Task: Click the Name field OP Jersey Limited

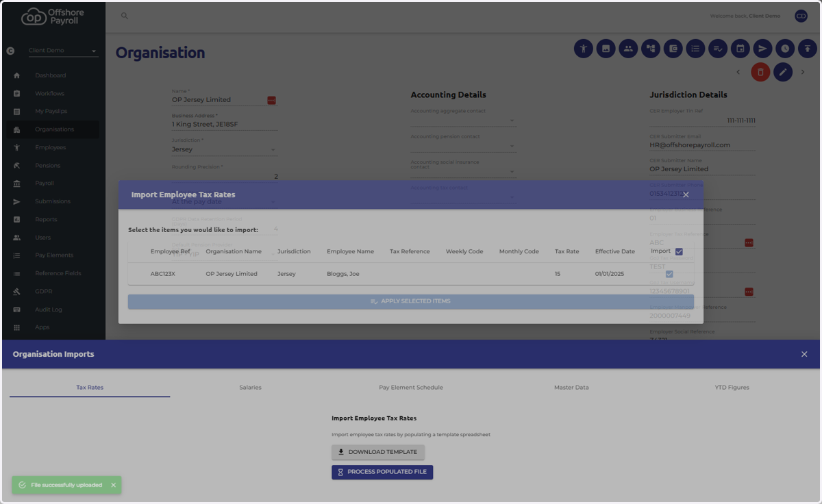Action: pyautogui.click(x=219, y=100)
